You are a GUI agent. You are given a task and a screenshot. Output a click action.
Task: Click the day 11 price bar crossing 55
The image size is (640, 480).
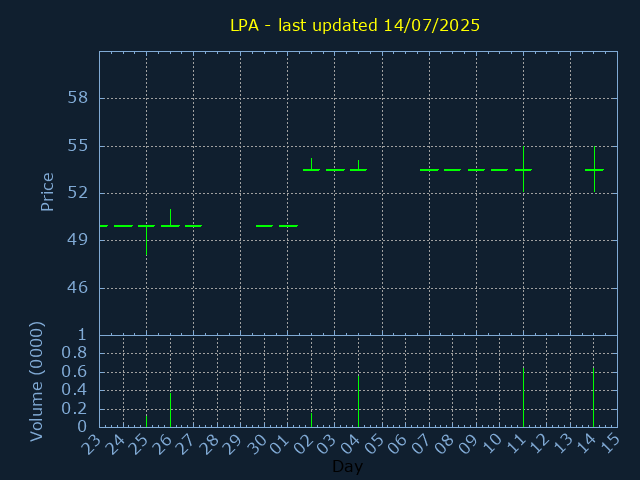[x=523, y=169]
